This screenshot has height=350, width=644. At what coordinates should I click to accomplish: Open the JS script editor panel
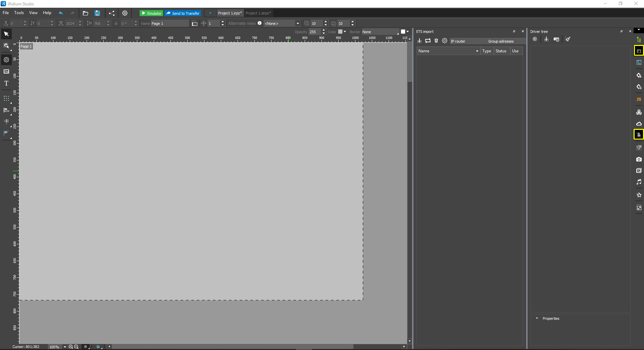tap(639, 99)
